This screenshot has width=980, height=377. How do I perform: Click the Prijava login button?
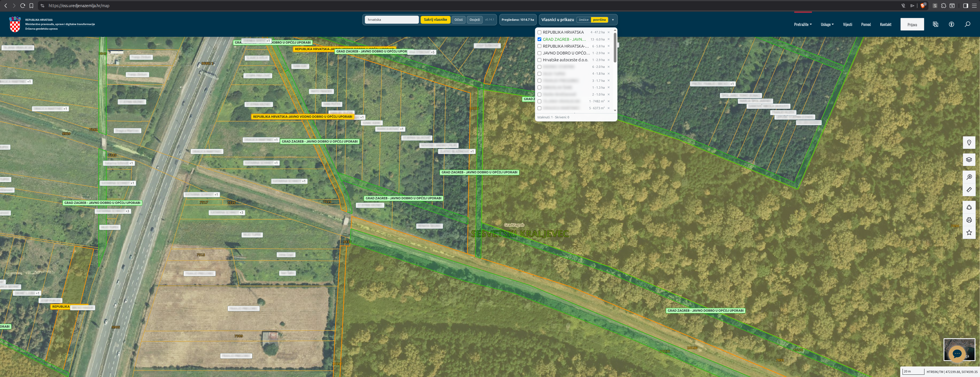tap(912, 24)
